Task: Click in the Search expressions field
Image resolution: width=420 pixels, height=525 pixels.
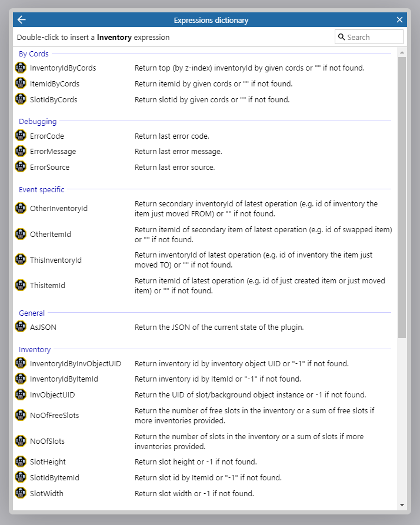Action: 374,37
